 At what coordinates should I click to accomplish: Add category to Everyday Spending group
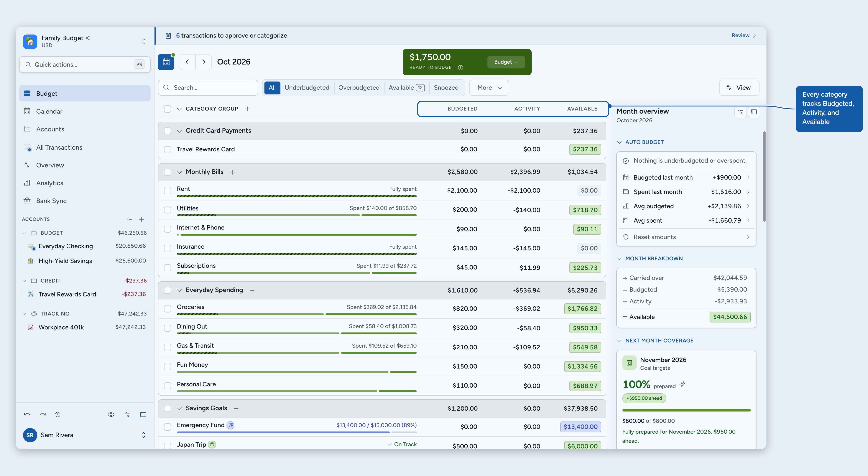point(252,290)
